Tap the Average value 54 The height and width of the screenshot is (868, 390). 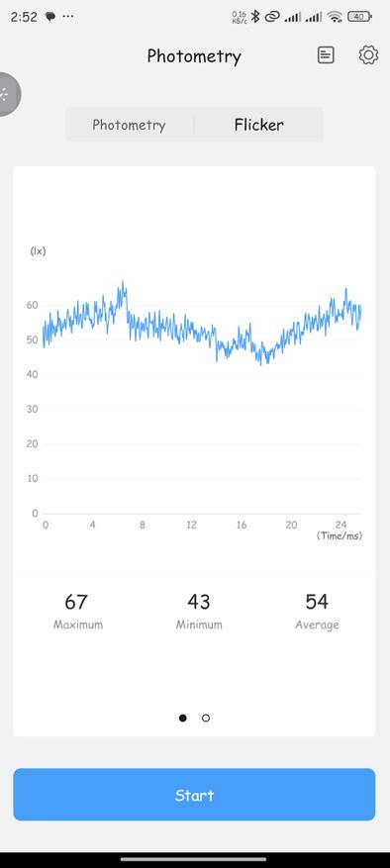coord(317,601)
